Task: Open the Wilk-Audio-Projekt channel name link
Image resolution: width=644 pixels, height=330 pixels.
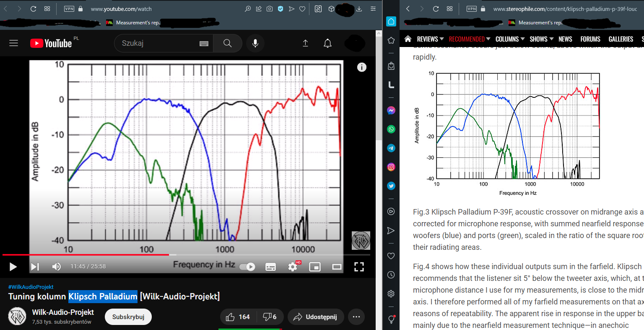Action: [63, 312]
